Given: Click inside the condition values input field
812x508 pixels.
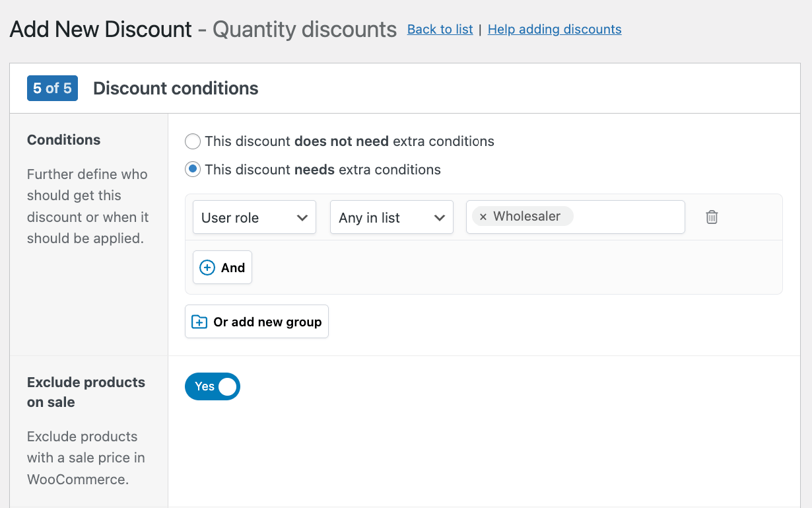Looking at the screenshot, I should pos(627,217).
